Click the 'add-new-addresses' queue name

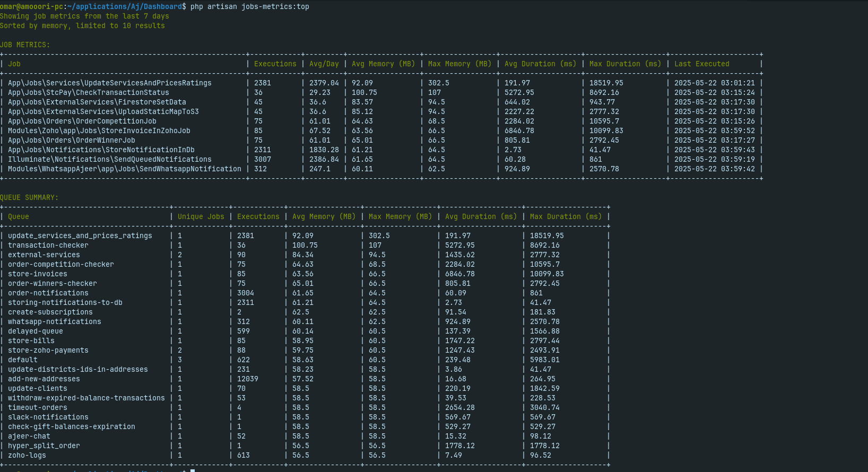click(44, 379)
